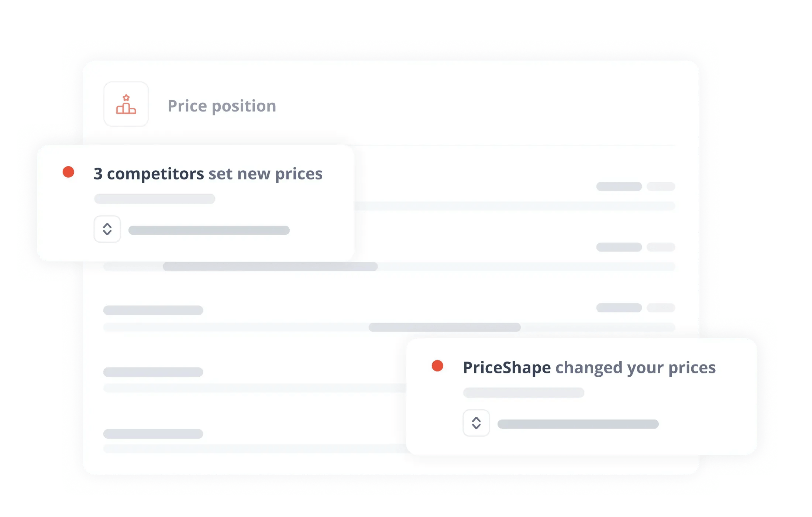This screenshot has height=517, width=812.
Task: Click the topmost dark pill on the panel's right
Action: click(x=619, y=186)
